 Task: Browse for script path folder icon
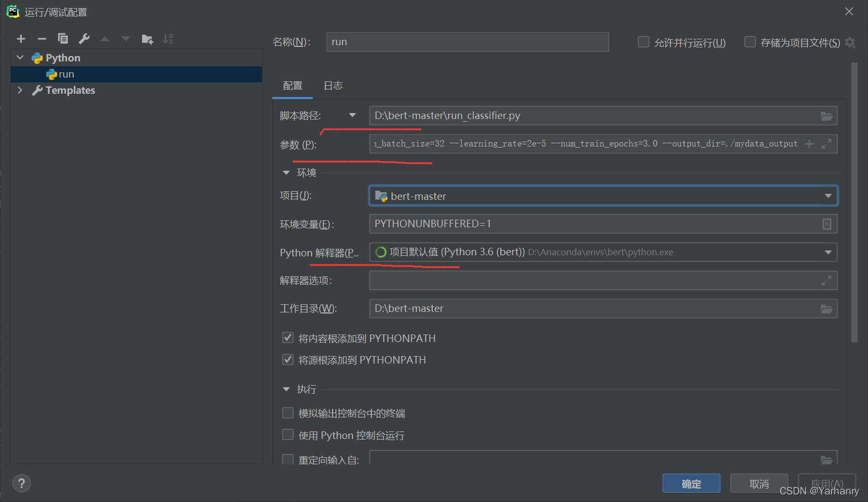[x=826, y=116]
